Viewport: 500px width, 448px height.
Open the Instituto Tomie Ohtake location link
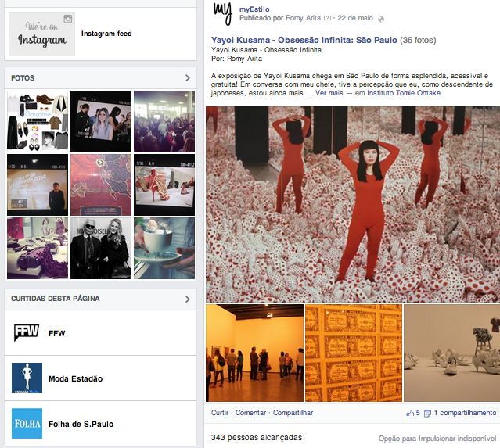pyautogui.click(x=404, y=93)
